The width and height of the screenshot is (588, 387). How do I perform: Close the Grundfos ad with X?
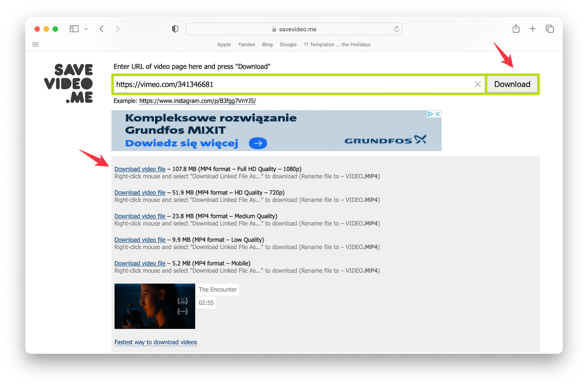click(438, 114)
